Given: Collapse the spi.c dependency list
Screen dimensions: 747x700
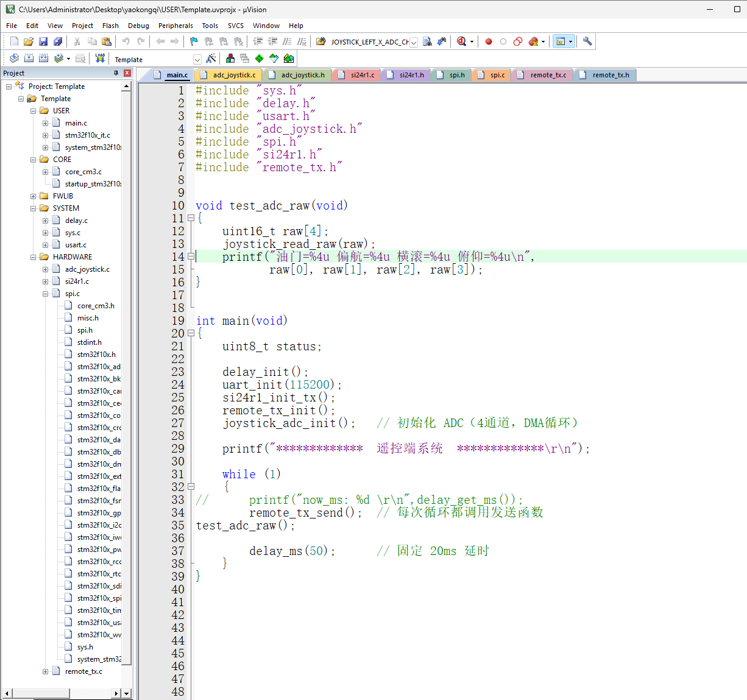Looking at the screenshot, I should [x=46, y=294].
